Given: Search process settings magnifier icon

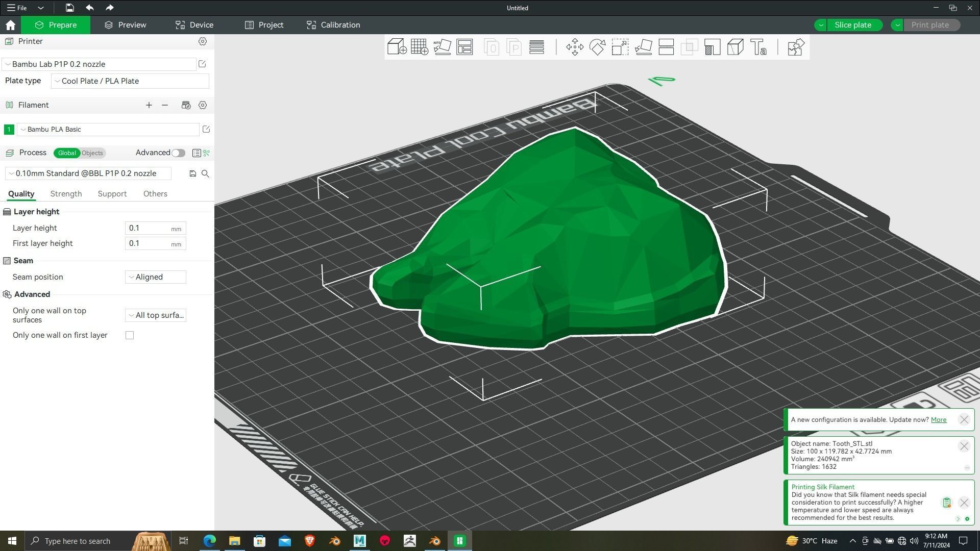Looking at the screenshot, I should (205, 173).
